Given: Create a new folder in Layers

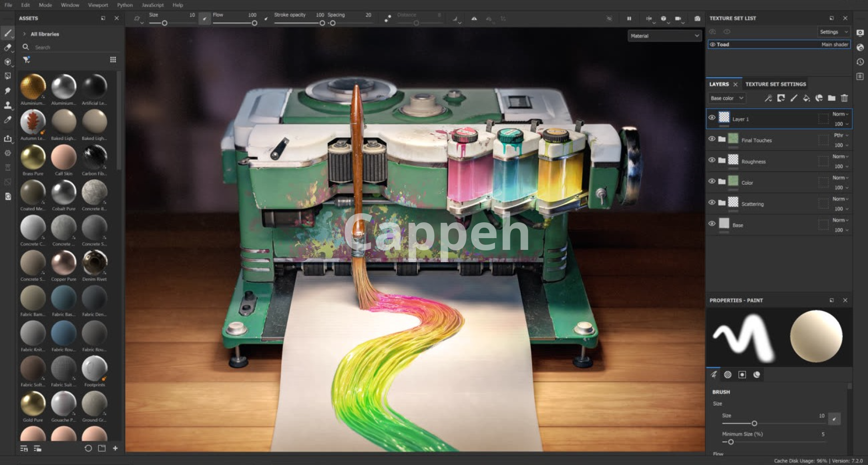Looking at the screenshot, I should click(831, 98).
